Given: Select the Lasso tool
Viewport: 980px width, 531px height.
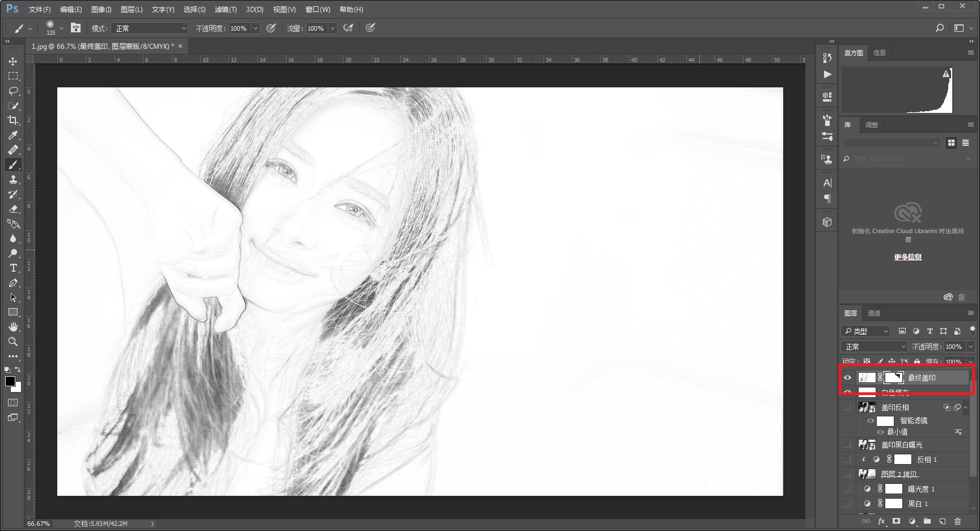Looking at the screenshot, I should (x=13, y=91).
